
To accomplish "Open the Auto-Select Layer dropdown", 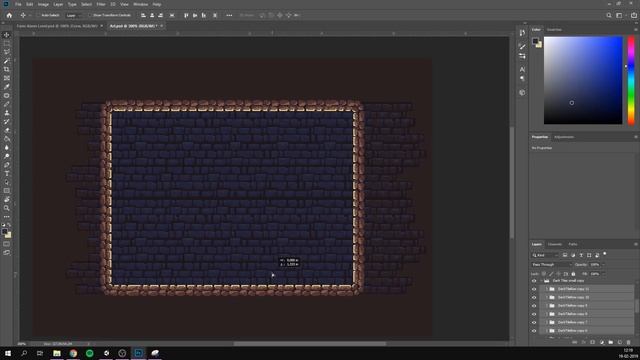I will point(74,15).
